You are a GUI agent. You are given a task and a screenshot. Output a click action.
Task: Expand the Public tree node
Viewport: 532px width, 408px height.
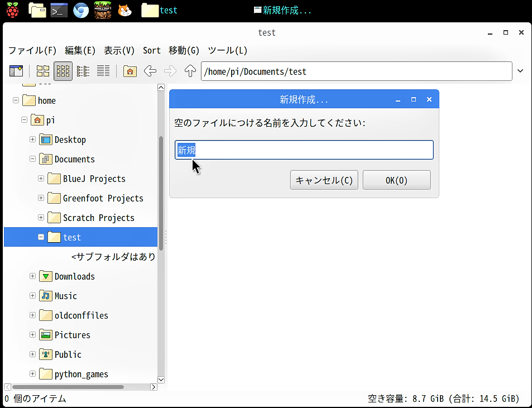click(x=32, y=354)
